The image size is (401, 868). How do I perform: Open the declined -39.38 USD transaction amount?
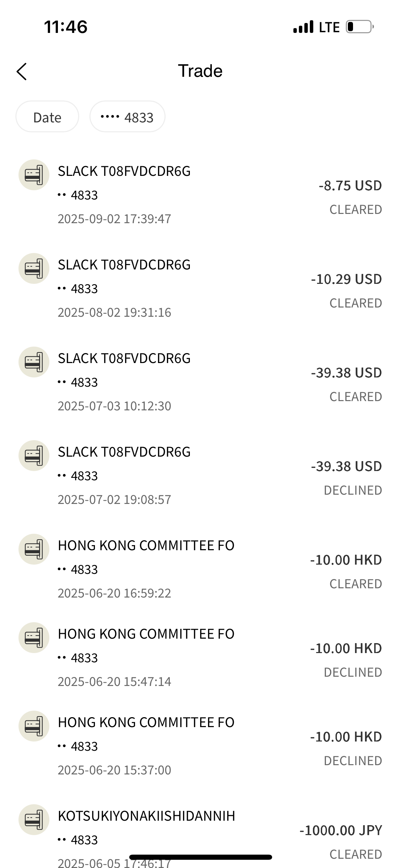tap(346, 467)
